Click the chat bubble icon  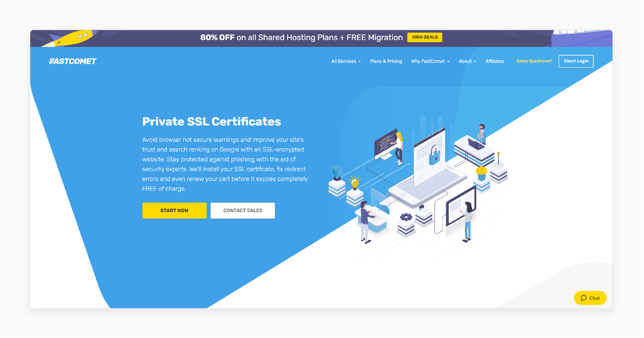[x=583, y=298]
